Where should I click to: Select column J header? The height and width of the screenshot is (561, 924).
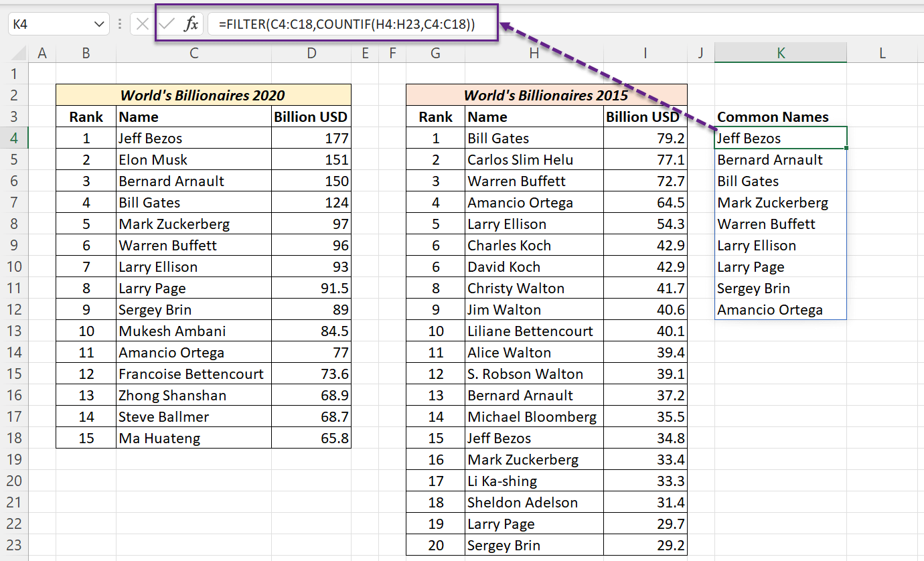(700, 53)
